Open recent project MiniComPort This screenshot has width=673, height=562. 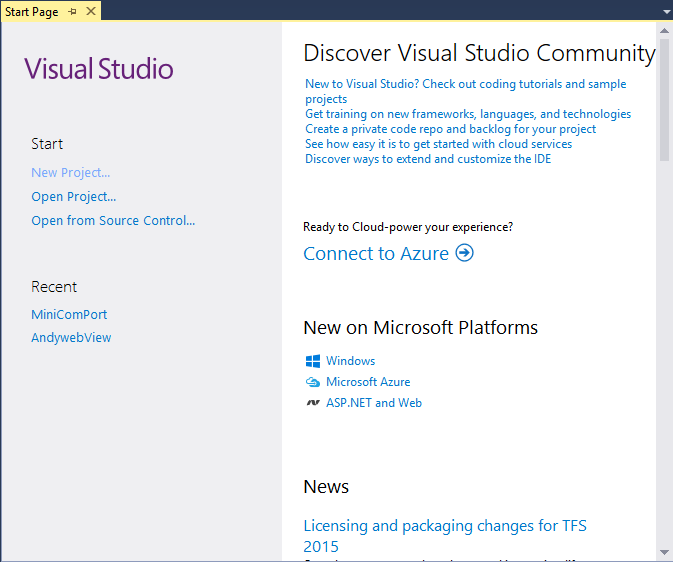point(69,314)
